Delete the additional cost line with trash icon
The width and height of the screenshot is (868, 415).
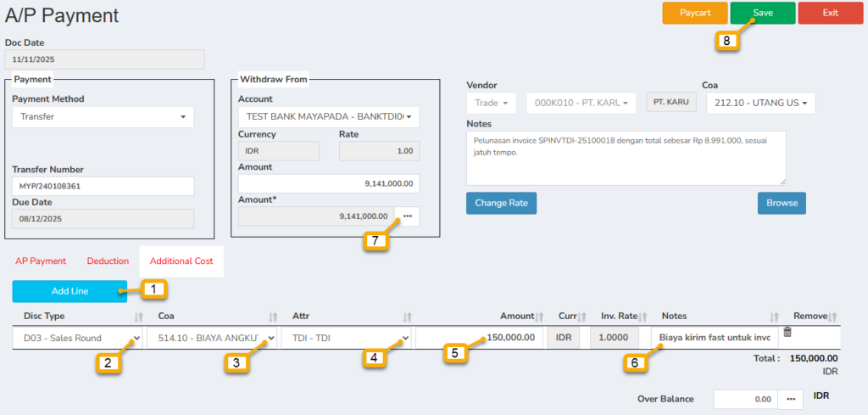click(787, 332)
